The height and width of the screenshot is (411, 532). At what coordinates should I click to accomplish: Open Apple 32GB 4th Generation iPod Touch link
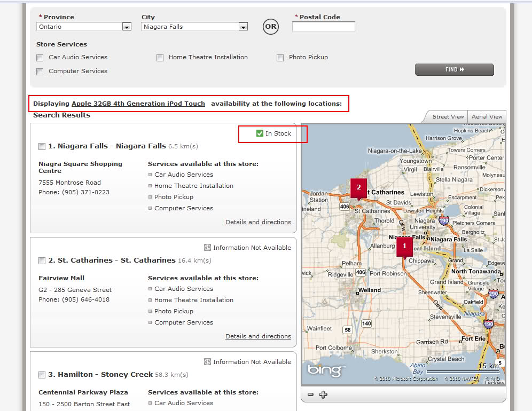[x=138, y=104]
